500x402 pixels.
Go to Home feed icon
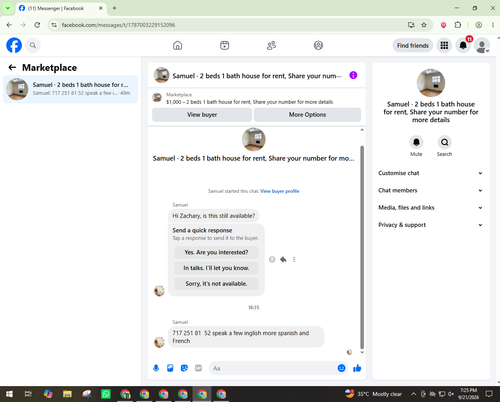pyautogui.click(x=178, y=45)
